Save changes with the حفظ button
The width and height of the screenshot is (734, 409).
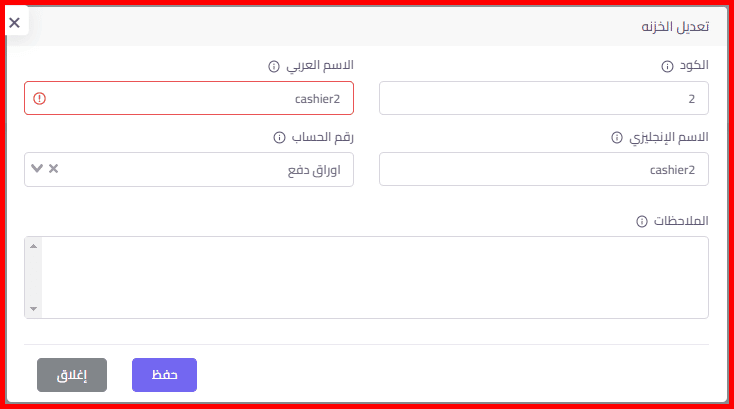click(164, 375)
